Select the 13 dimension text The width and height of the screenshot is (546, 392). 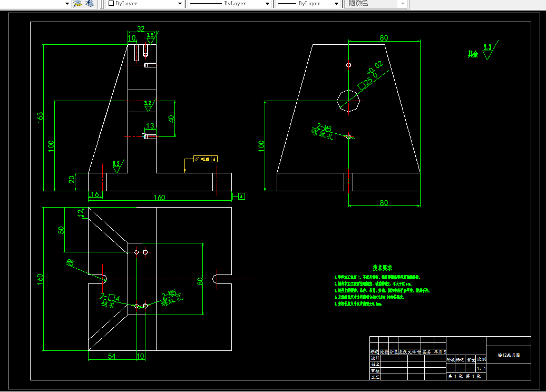pyautogui.click(x=150, y=126)
